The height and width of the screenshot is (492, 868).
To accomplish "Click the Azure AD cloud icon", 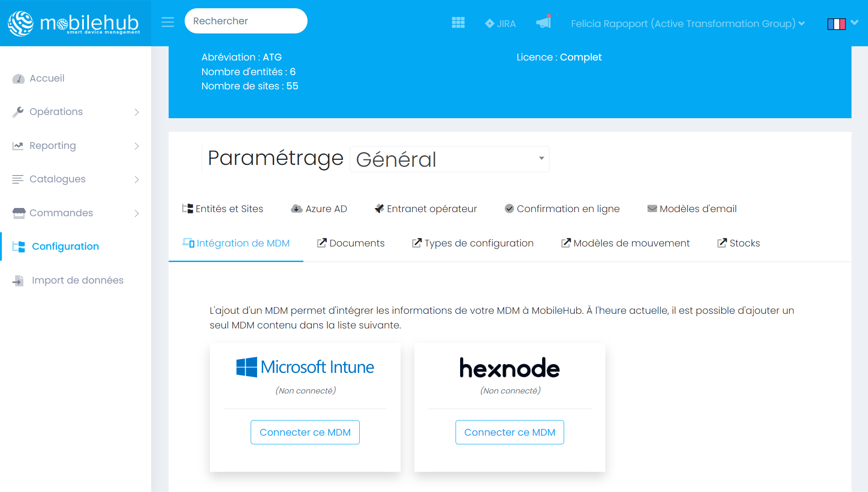I will pos(297,209).
